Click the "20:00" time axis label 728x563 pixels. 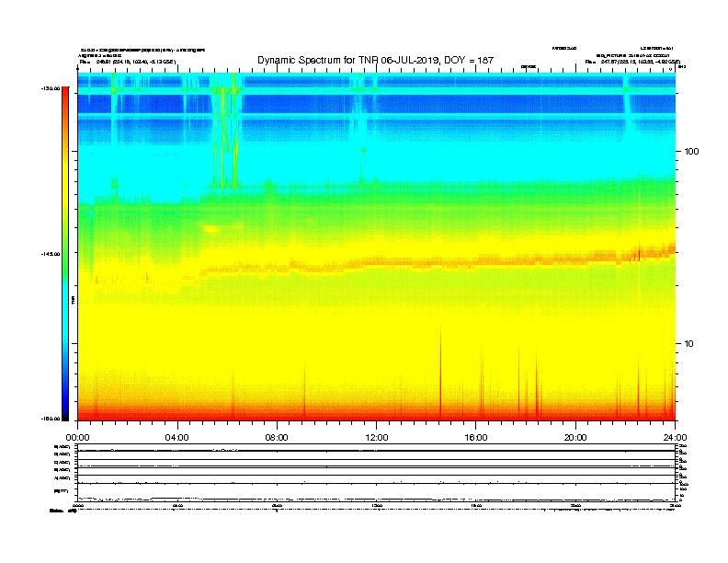(x=575, y=438)
